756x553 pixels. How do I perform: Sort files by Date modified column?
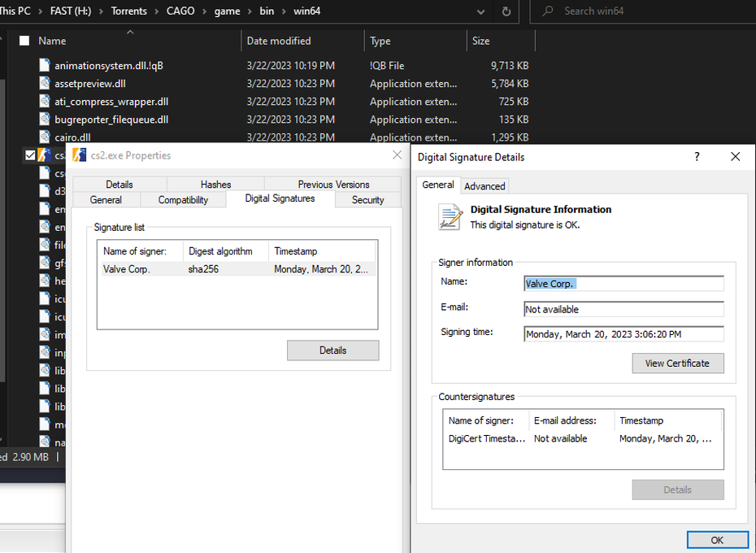279,41
